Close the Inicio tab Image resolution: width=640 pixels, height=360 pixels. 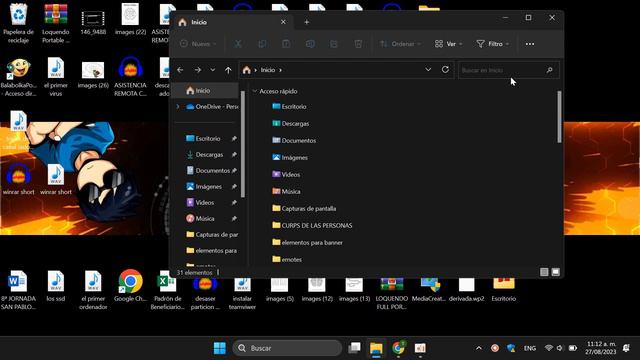[x=283, y=22]
